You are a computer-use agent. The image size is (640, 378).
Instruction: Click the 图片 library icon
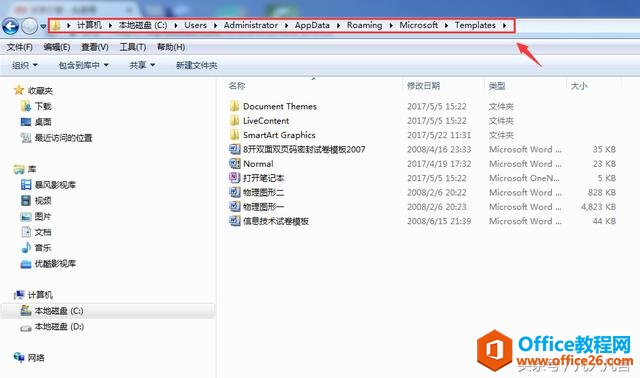pos(26,216)
